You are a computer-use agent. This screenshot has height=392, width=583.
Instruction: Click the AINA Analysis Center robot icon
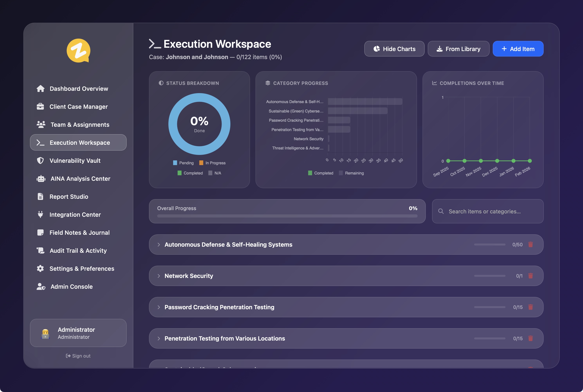[x=41, y=179]
